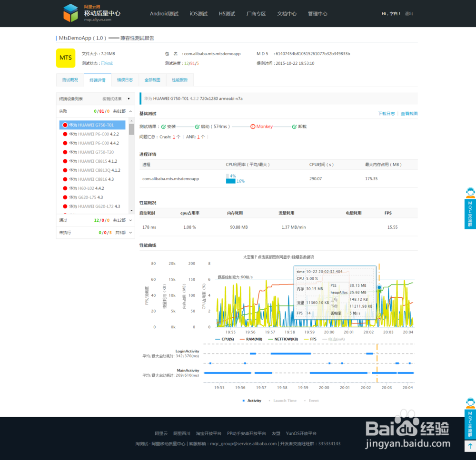Toggle Activity legend in timeline chart
The width and height of the screenshot is (476, 460).
pyautogui.click(x=252, y=401)
